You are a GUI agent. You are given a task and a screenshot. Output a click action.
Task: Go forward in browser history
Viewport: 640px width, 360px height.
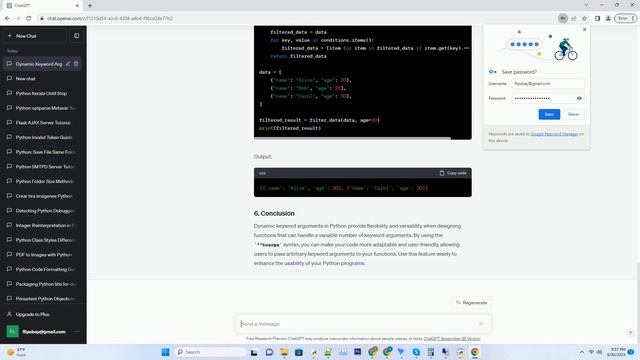(18, 18)
